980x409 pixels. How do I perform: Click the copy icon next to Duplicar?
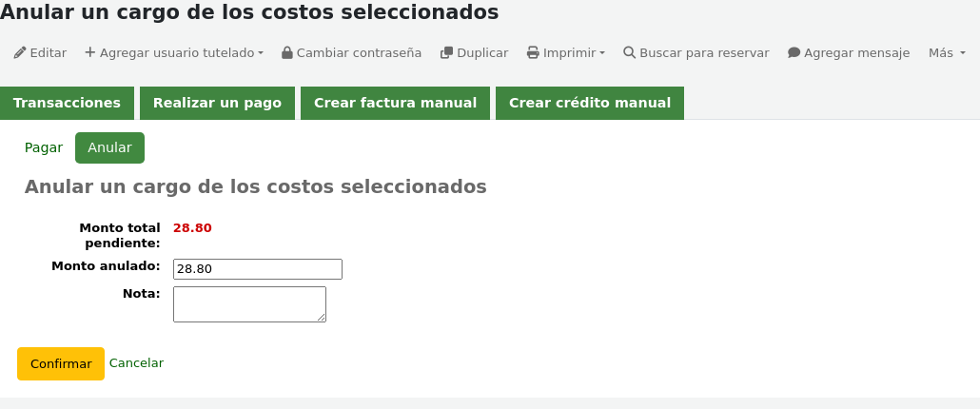446,53
